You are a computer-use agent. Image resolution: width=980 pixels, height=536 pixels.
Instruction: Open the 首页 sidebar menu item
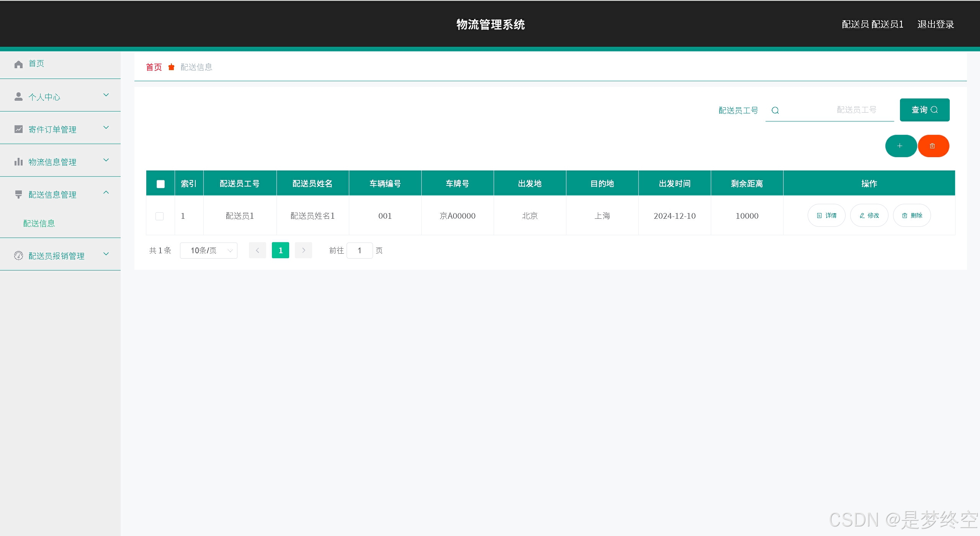click(x=36, y=64)
